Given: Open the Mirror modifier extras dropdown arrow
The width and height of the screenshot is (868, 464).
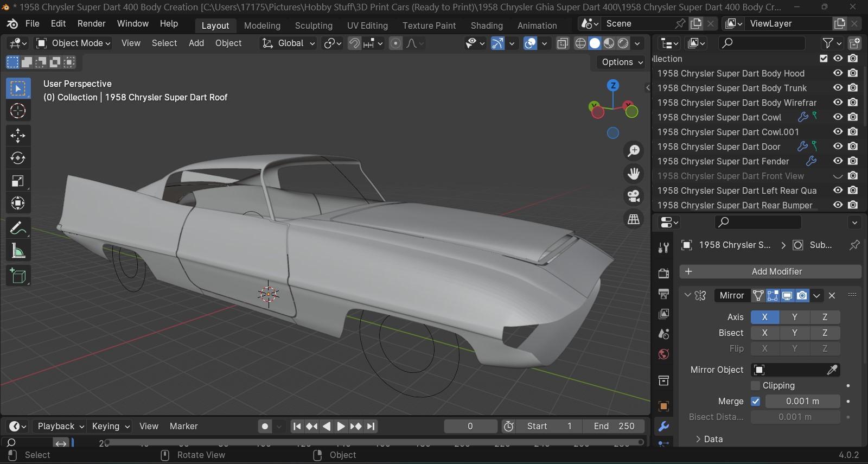Looking at the screenshot, I should pyautogui.click(x=816, y=295).
